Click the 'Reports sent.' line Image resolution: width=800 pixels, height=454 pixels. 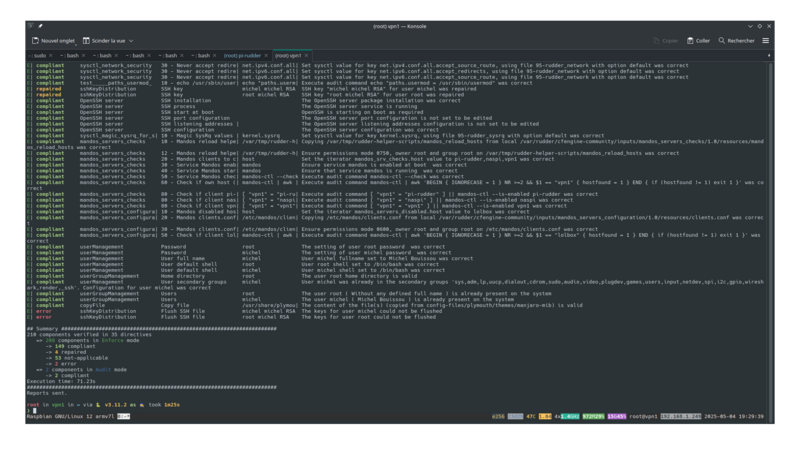47,393
